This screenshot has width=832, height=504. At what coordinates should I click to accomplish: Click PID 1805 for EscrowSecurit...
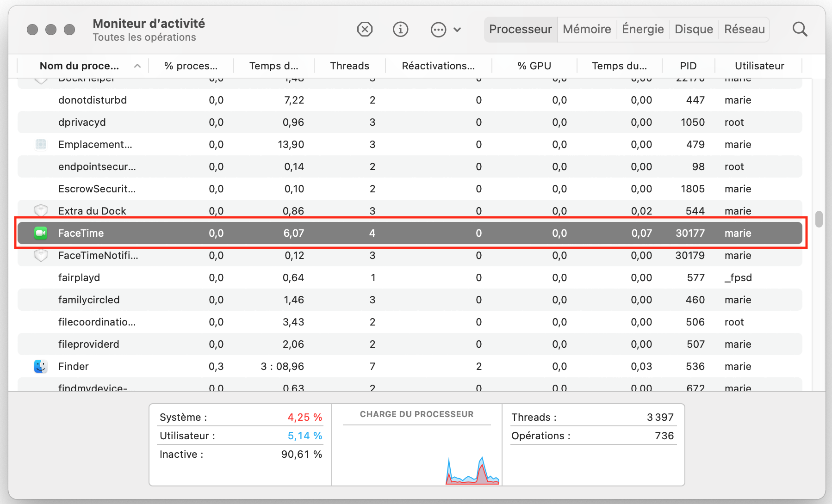[x=693, y=189]
